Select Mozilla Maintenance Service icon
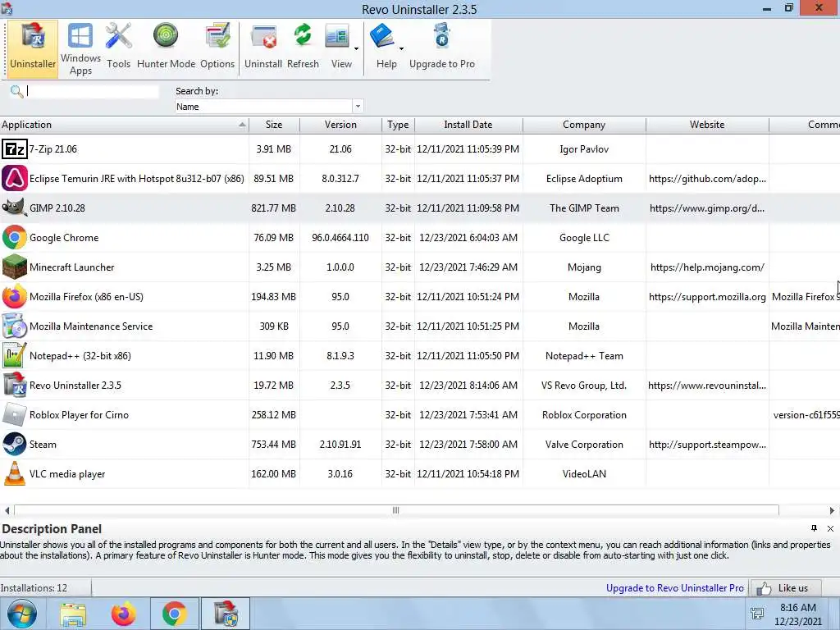Image resolution: width=840 pixels, height=630 pixels. point(15,326)
